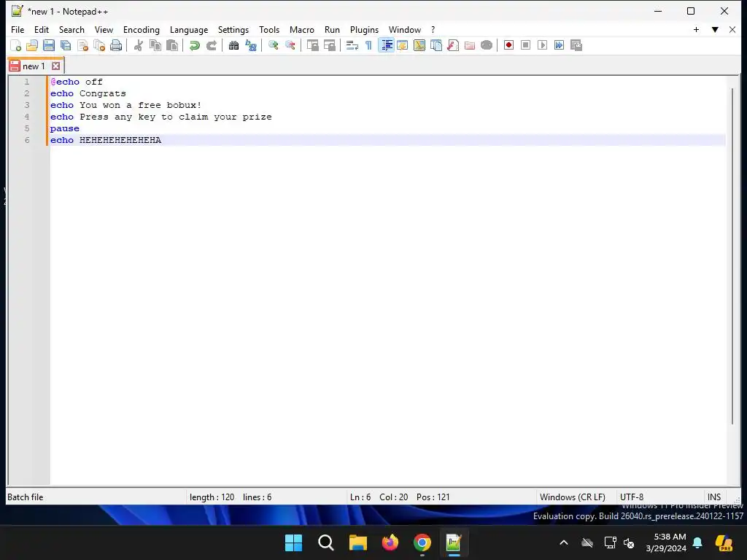
Task: Print the document via the printer icon
Action: [116, 46]
